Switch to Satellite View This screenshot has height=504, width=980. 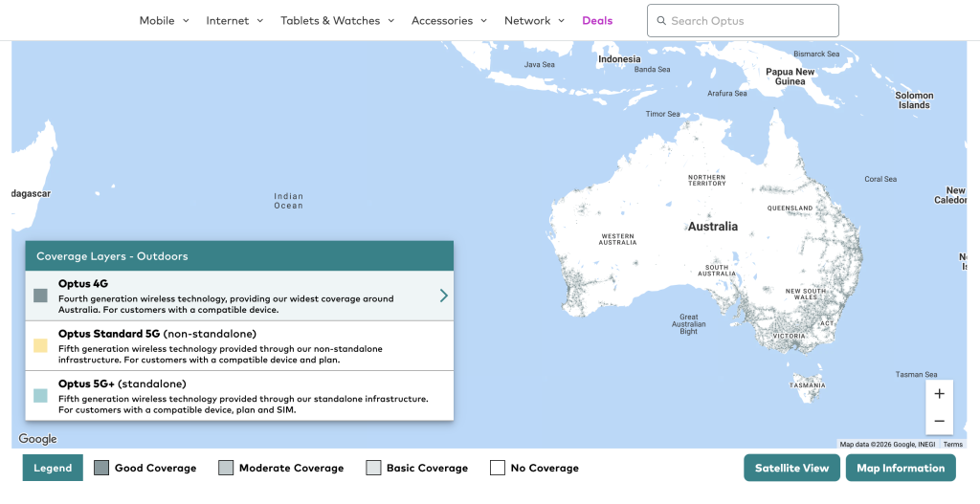coord(791,468)
